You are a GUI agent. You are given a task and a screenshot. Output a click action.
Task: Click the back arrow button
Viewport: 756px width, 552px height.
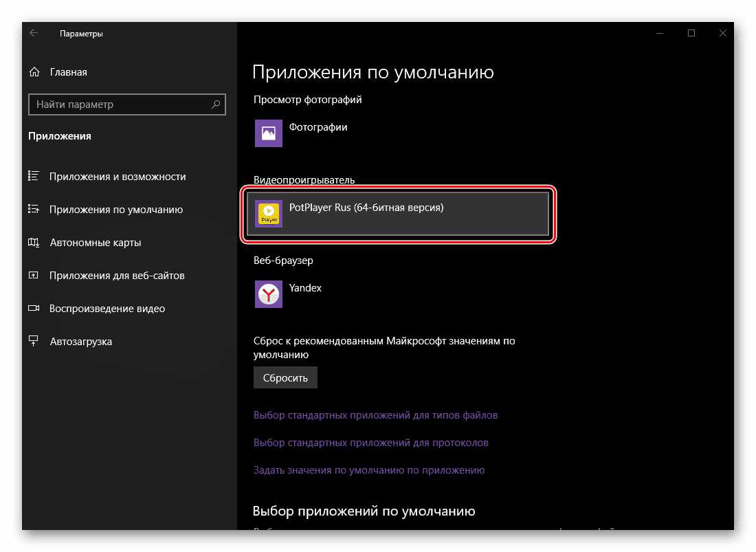[33, 32]
